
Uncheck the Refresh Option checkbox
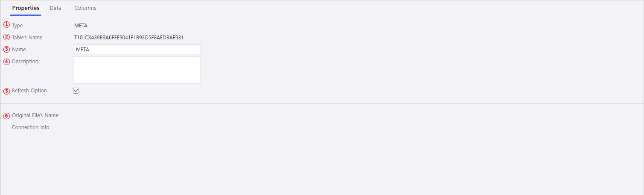point(76,91)
